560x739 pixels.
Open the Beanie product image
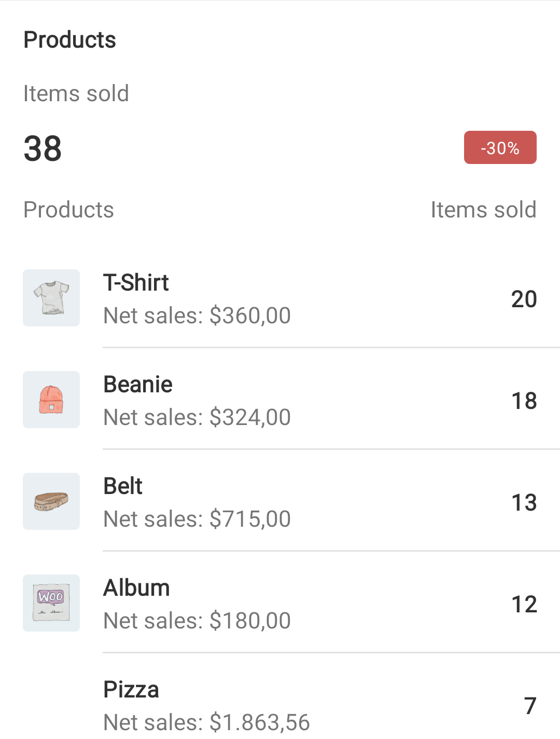[51, 400]
